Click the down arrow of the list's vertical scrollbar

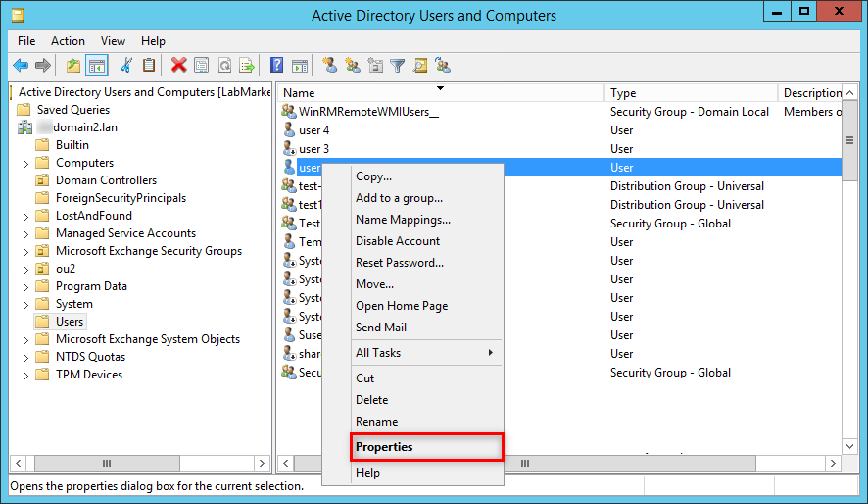pos(849,446)
